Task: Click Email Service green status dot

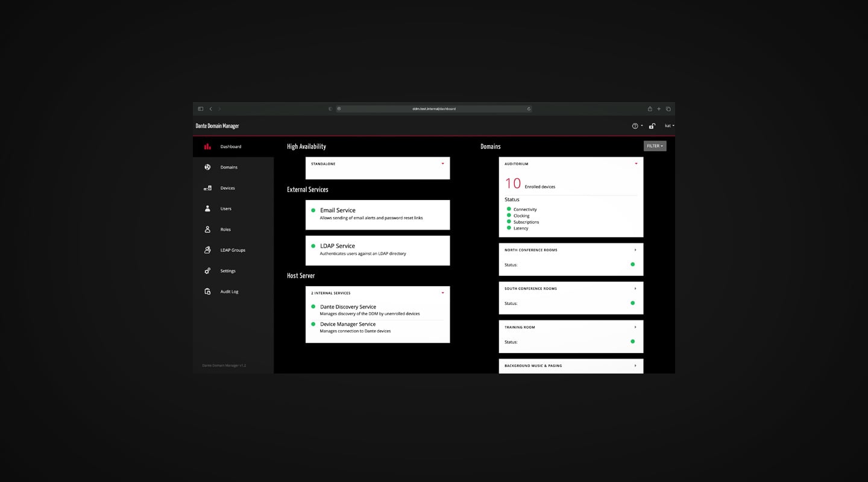Action: 313,210
